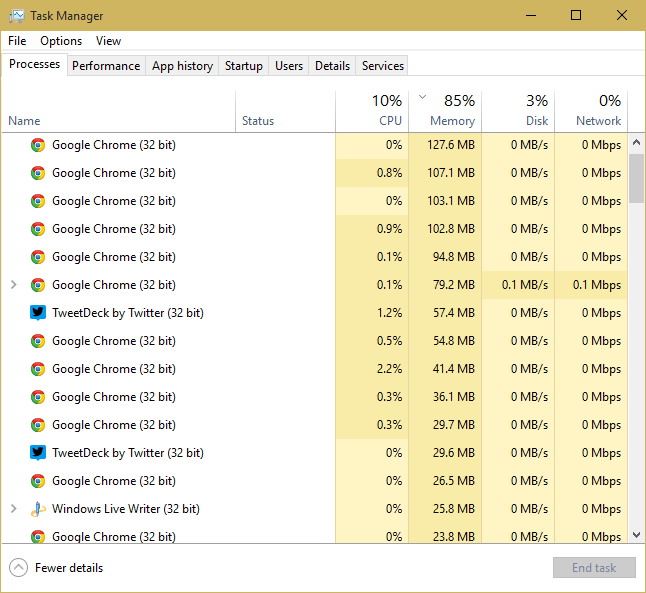
Task: Select the 0.8% CPU cell
Action: pyautogui.click(x=372, y=173)
